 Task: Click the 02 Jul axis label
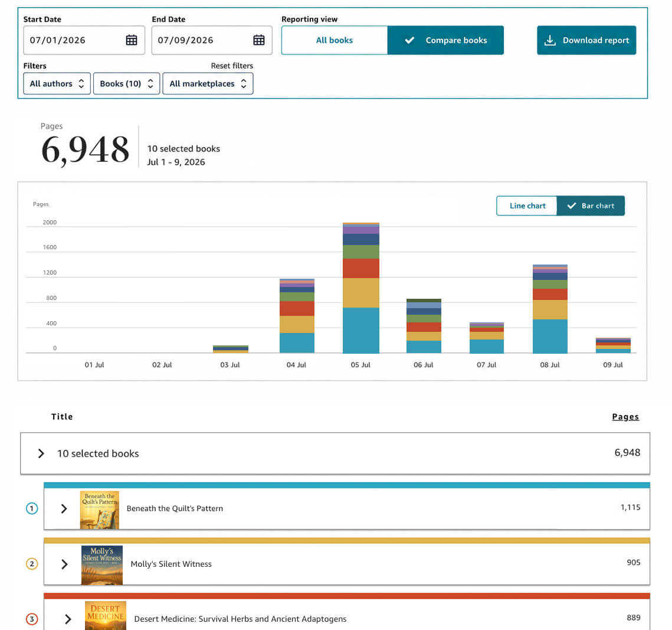(162, 365)
